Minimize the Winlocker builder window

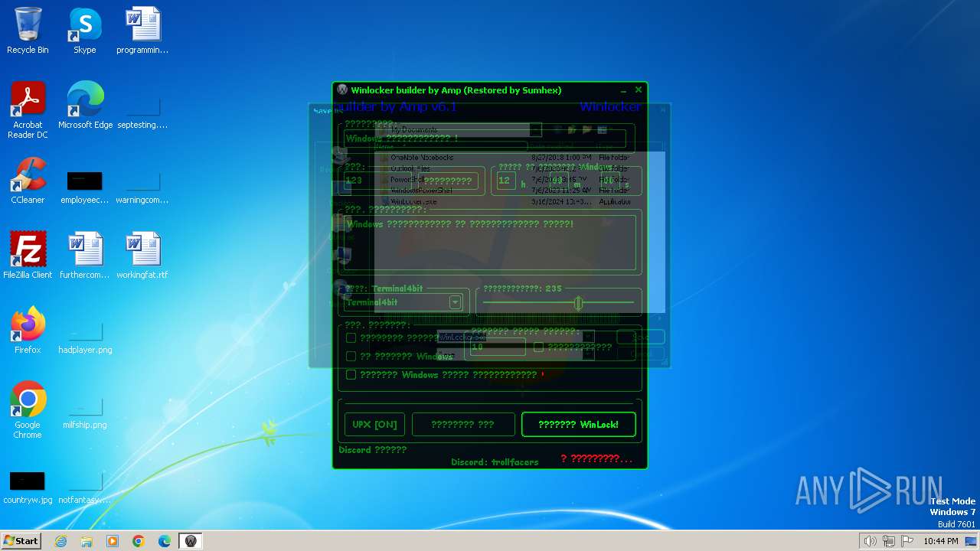[623, 90]
